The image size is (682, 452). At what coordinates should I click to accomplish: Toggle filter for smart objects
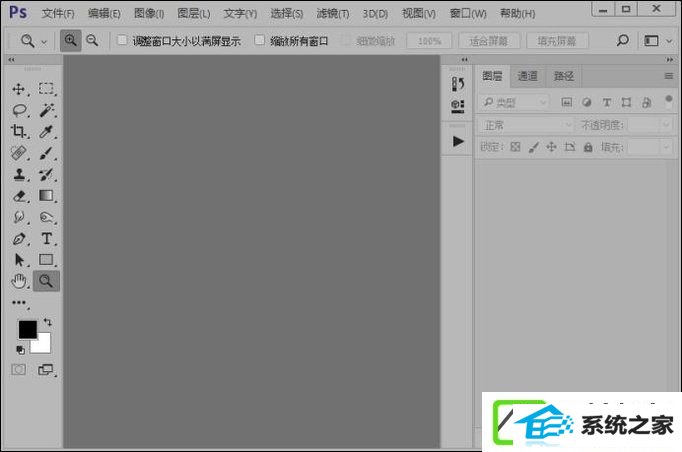[x=647, y=102]
